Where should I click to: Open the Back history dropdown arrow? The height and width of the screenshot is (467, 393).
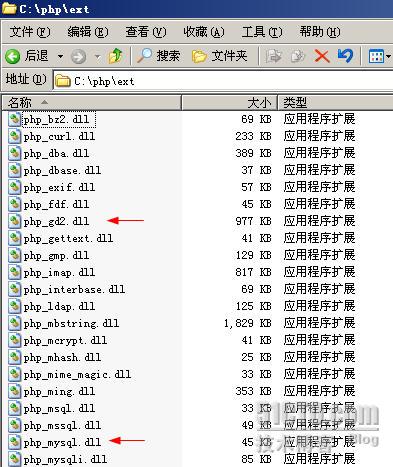(60, 56)
